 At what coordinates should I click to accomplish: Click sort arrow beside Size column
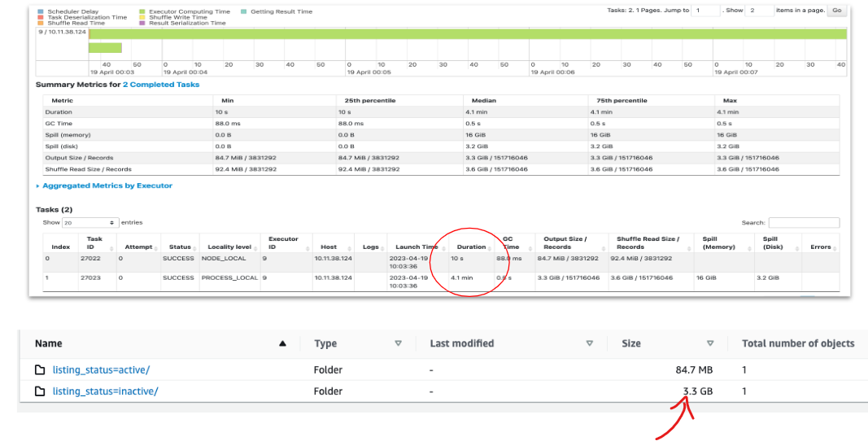pyautogui.click(x=710, y=344)
